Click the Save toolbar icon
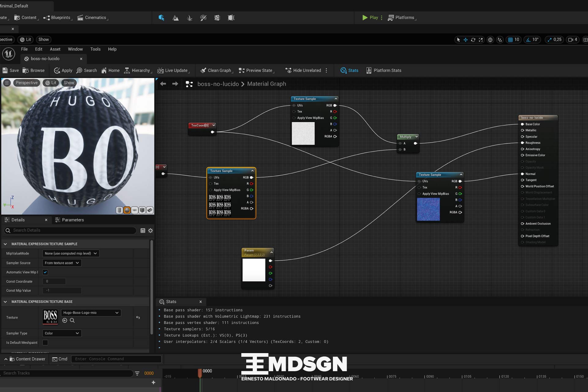Viewport: 588px width, 392px height. pyautogui.click(x=5, y=70)
